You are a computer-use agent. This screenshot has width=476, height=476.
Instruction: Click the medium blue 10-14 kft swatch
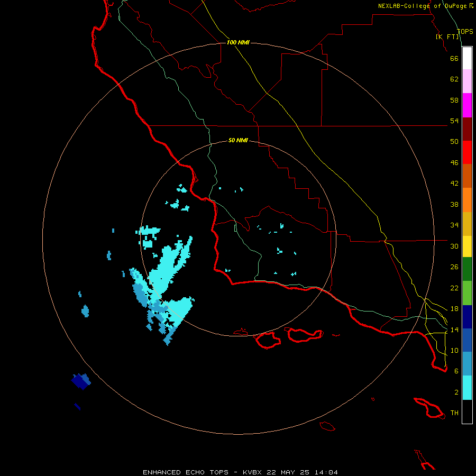(467, 340)
